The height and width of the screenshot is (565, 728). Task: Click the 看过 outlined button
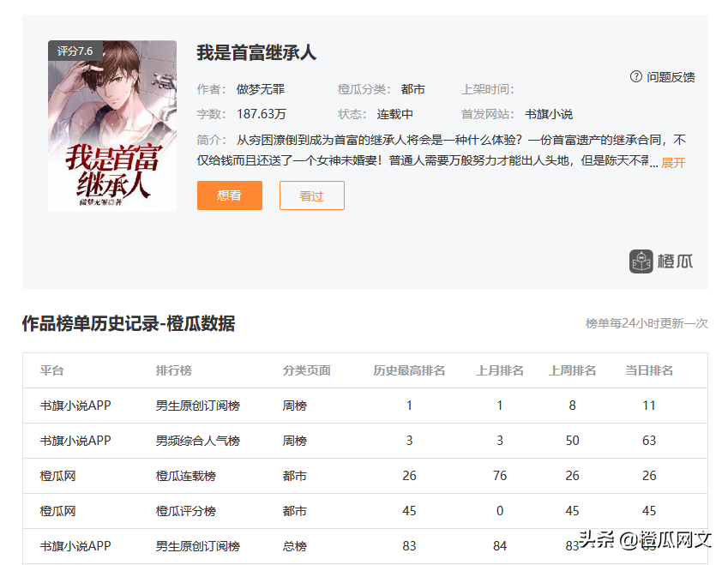point(311,195)
